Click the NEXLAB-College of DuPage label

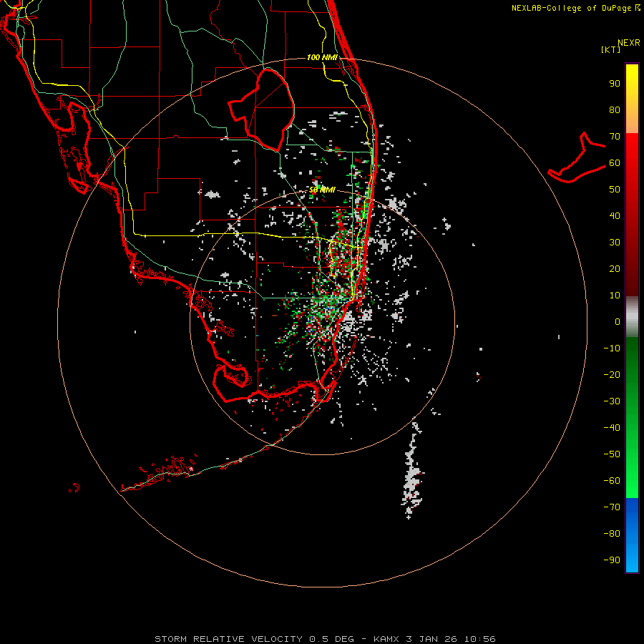pos(575,8)
